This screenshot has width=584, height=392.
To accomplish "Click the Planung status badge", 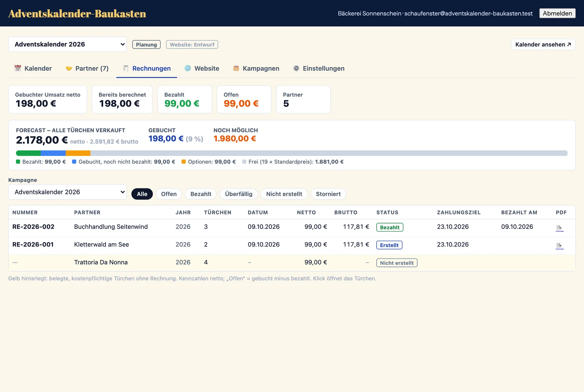I will 146,44.
